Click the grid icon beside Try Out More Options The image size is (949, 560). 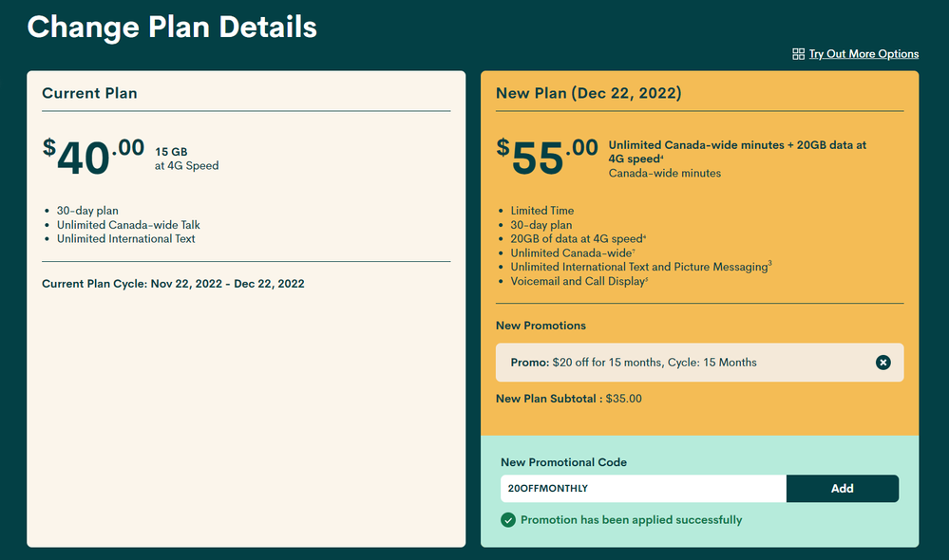[798, 54]
